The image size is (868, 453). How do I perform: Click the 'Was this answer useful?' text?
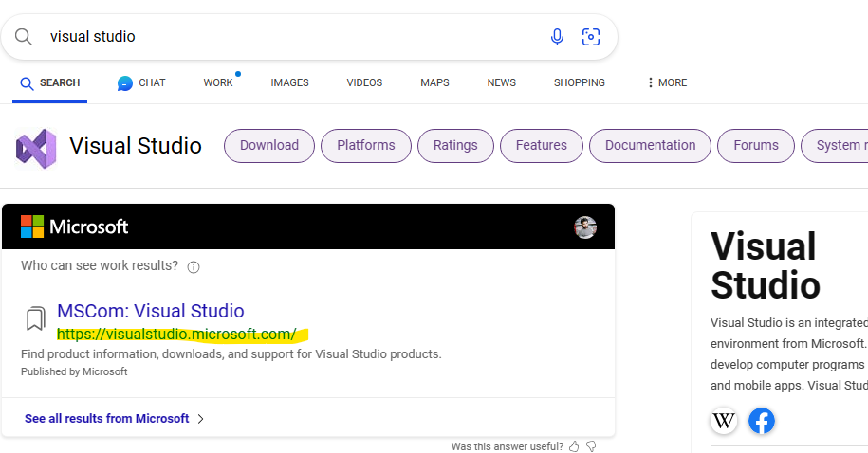(x=508, y=446)
